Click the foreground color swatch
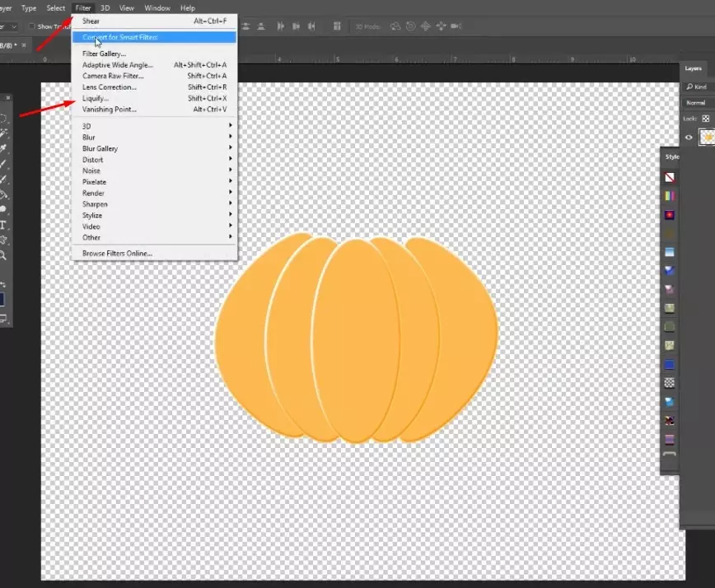Screen dimensions: 715x588 (2, 299)
